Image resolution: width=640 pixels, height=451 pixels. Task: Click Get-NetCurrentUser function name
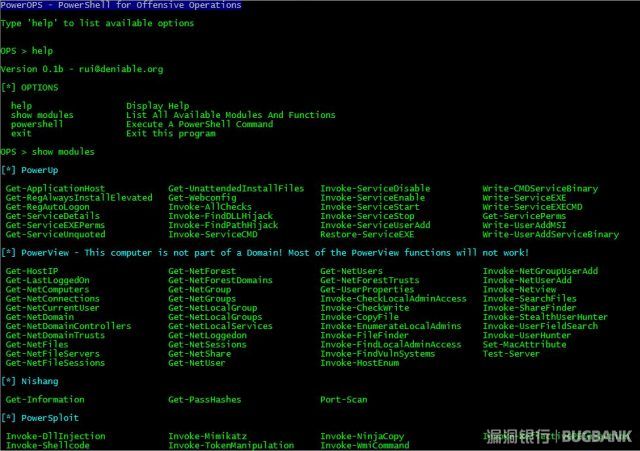pyautogui.click(x=52, y=308)
